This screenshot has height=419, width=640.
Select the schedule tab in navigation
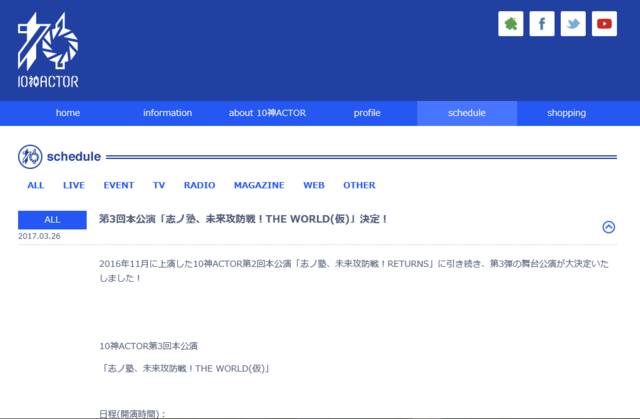pos(467,113)
